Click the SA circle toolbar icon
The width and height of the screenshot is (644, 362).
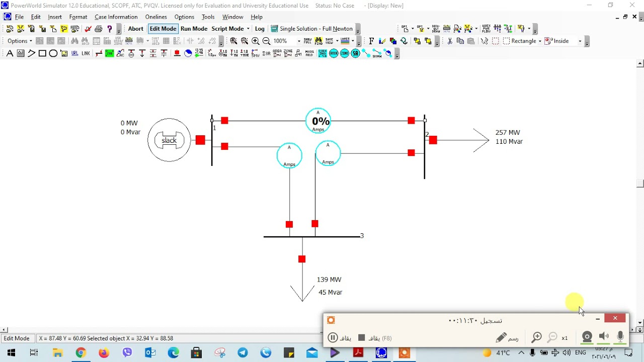click(x=356, y=53)
